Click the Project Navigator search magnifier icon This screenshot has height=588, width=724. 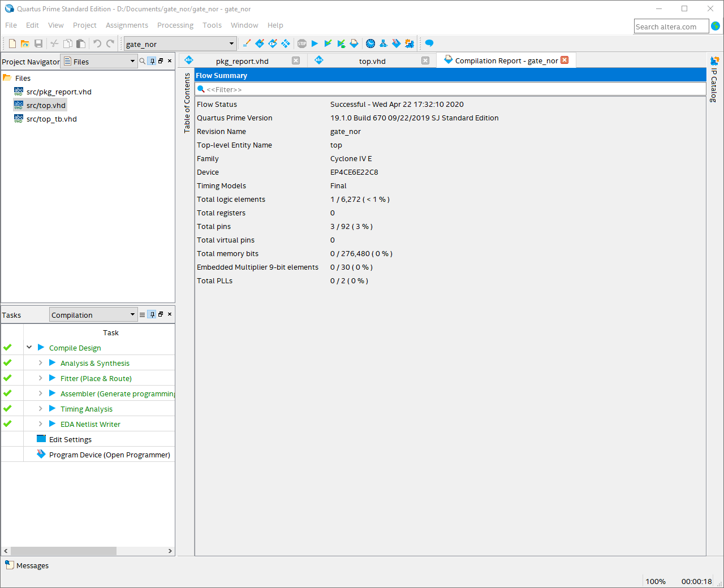click(143, 61)
